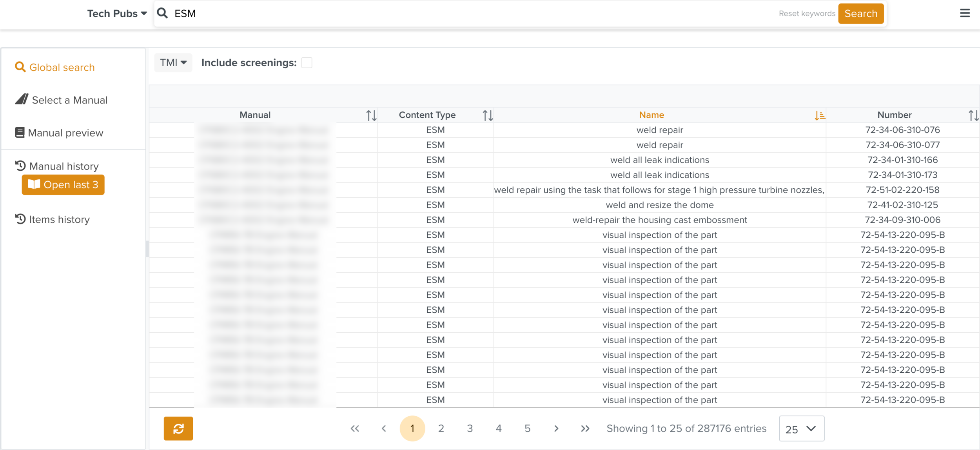Sort by Number column arrows
980x450 pixels.
pyautogui.click(x=973, y=115)
